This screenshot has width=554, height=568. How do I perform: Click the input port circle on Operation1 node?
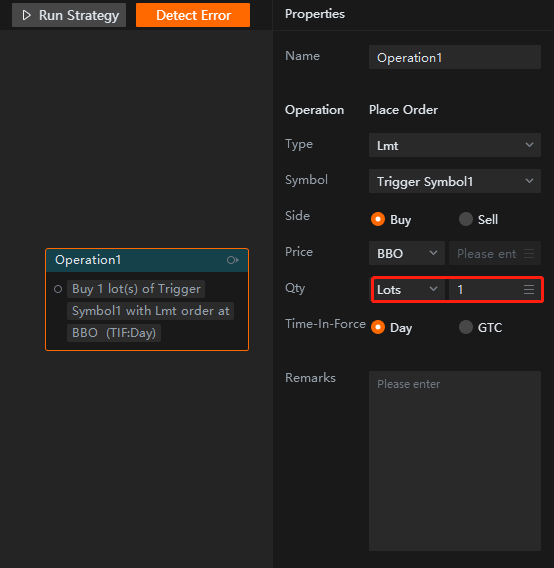point(58,289)
